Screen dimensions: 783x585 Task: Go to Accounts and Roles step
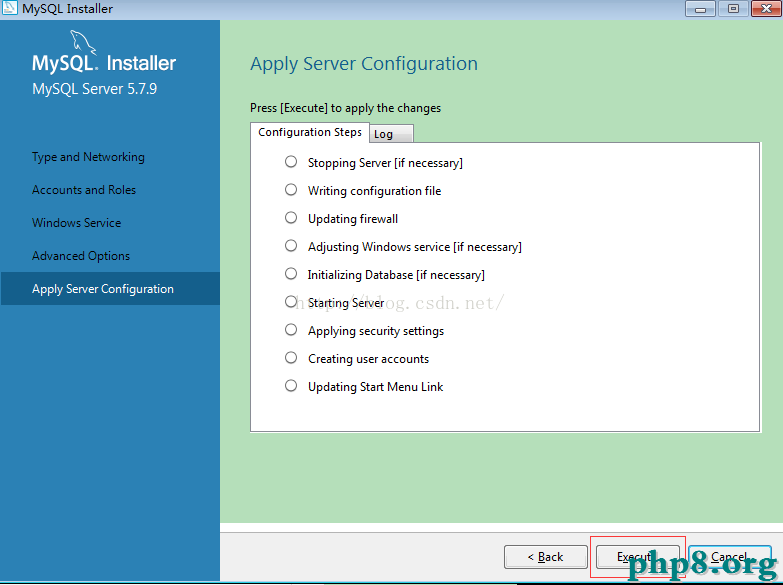tap(84, 190)
